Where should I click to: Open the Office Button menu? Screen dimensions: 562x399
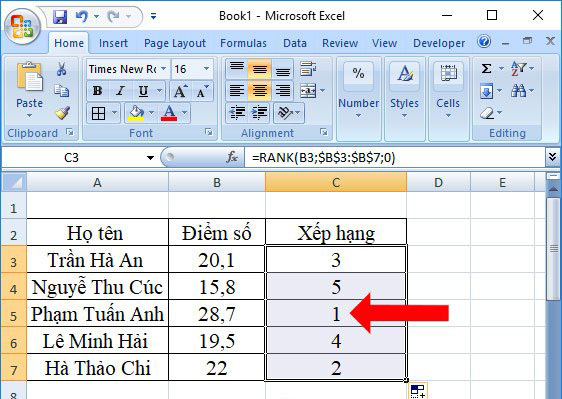click(22, 27)
